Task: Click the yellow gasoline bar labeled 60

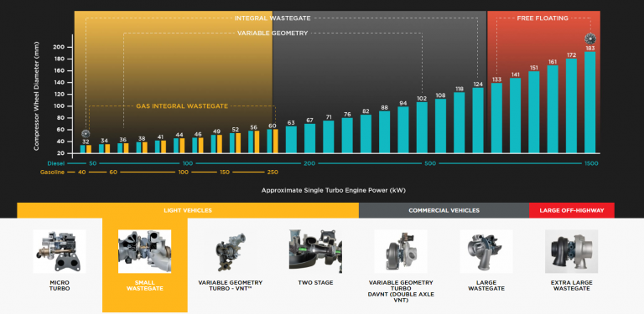Action: click(x=276, y=142)
